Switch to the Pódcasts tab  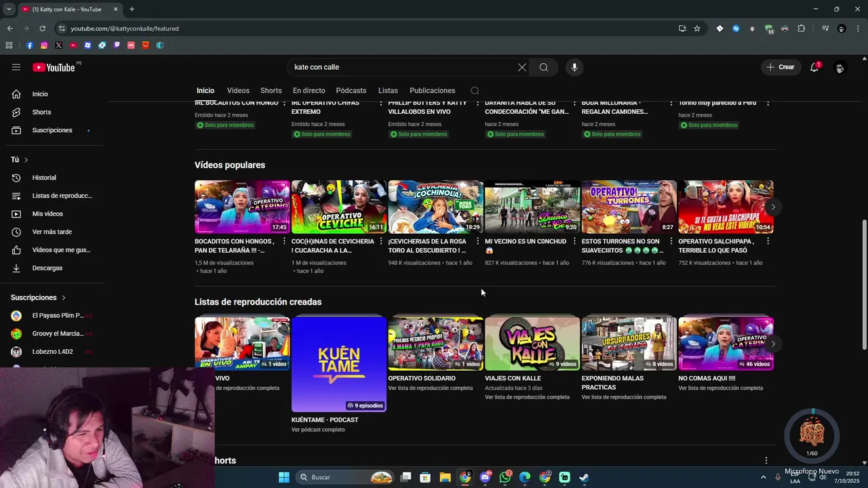pyautogui.click(x=351, y=91)
